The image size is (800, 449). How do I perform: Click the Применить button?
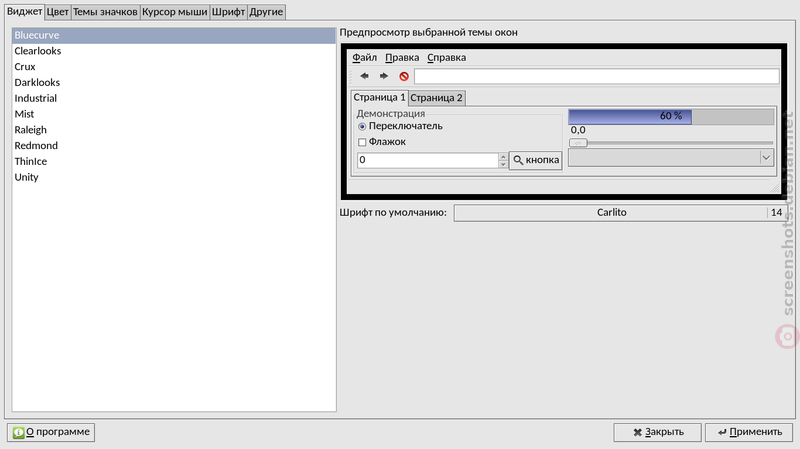749,432
